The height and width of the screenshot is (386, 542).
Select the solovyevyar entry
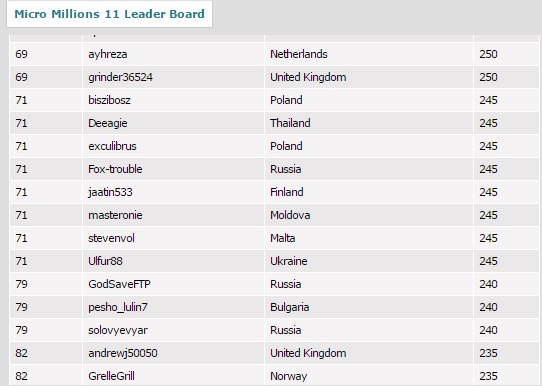[x=274, y=330]
